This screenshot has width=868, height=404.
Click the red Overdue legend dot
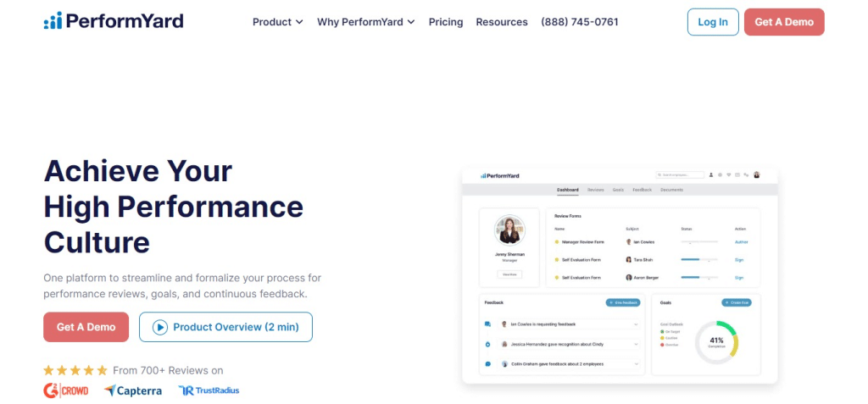click(x=662, y=345)
